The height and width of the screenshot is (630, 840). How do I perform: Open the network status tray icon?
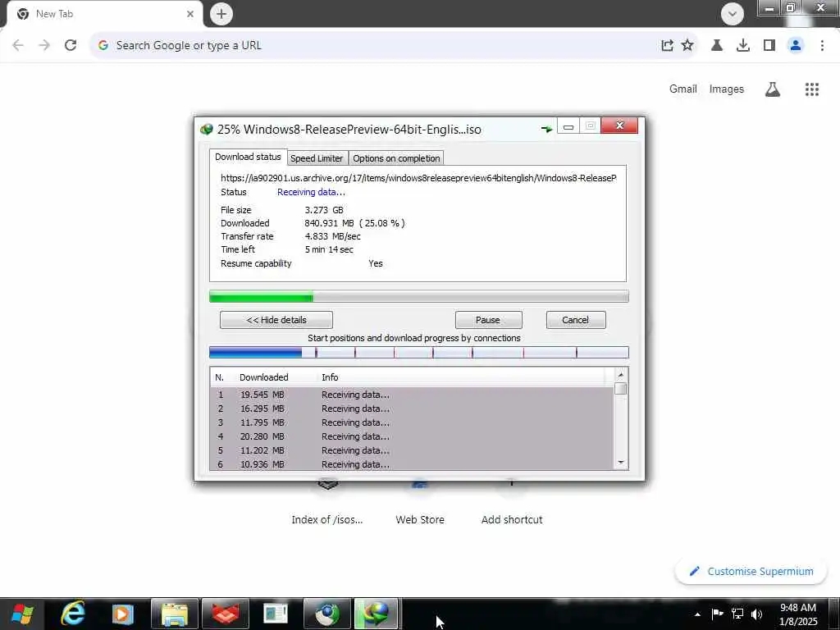[737, 614]
